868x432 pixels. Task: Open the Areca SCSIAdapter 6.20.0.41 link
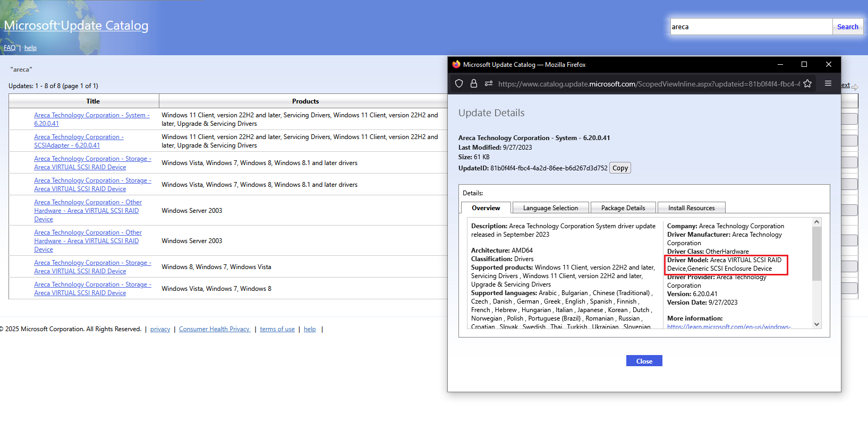pos(79,141)
